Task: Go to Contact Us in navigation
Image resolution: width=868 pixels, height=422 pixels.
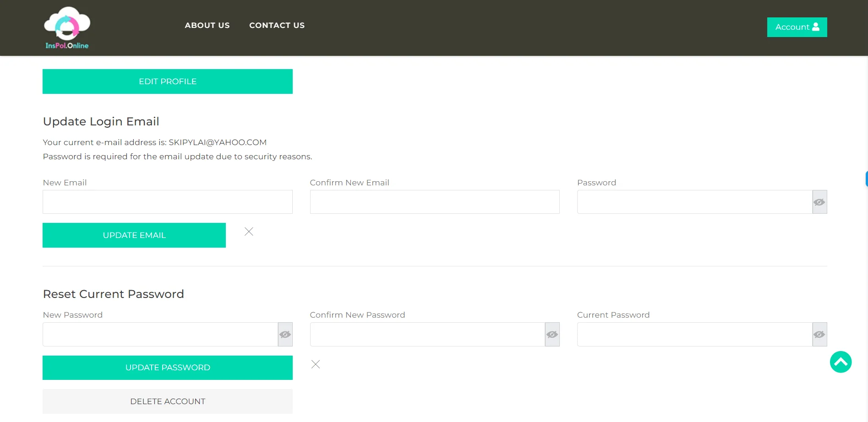Action: 277,25
